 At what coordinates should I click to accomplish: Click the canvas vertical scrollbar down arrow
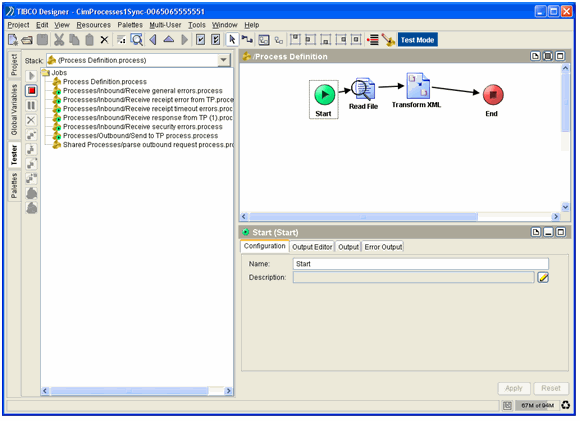pyautogui.click(x=565, y=207)
